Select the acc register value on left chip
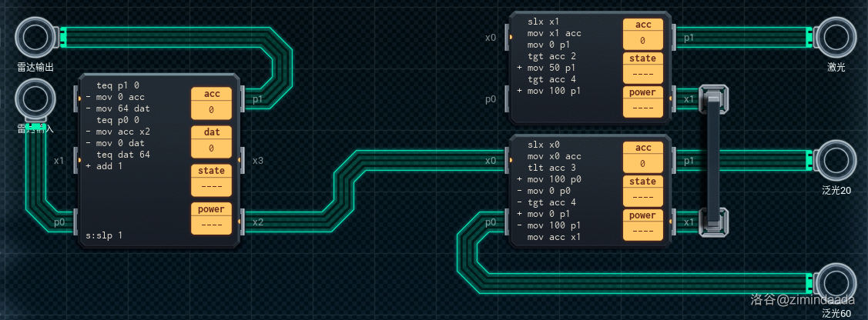The width and height of the screenshot is (868, 320). point(211,110)
